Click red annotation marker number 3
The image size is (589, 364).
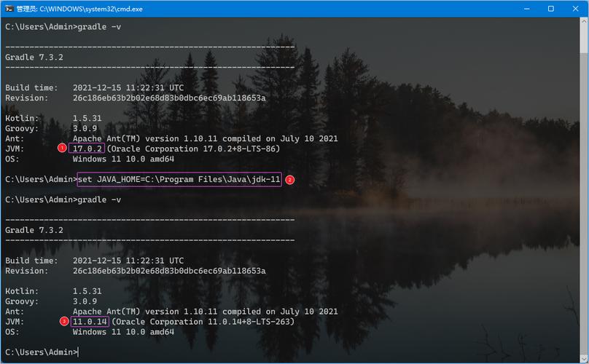[64, 321]
